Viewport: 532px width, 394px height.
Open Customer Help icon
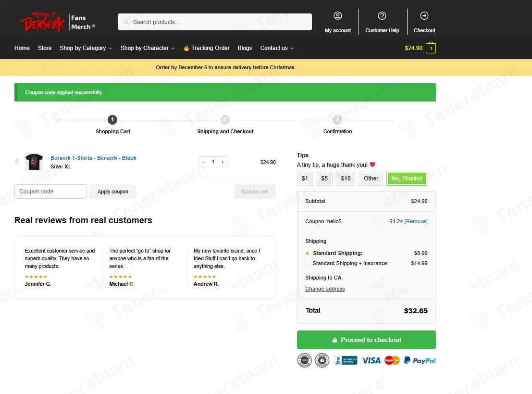[x=382, y=15]
